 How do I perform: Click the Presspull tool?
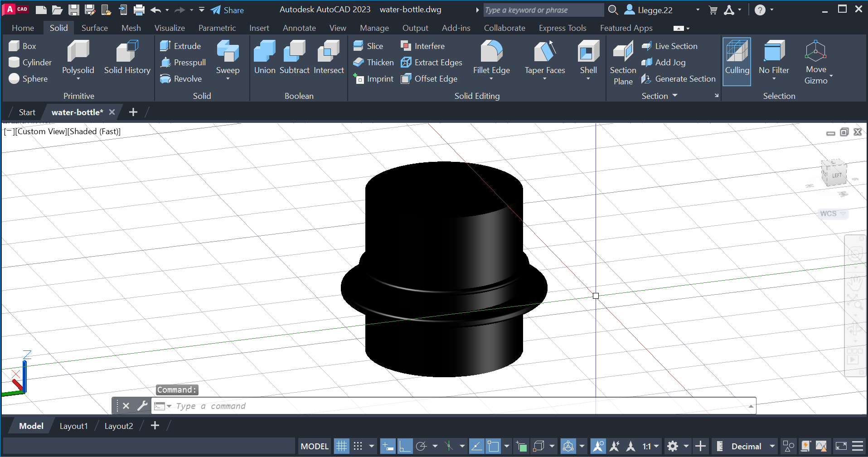pos(183,62)
